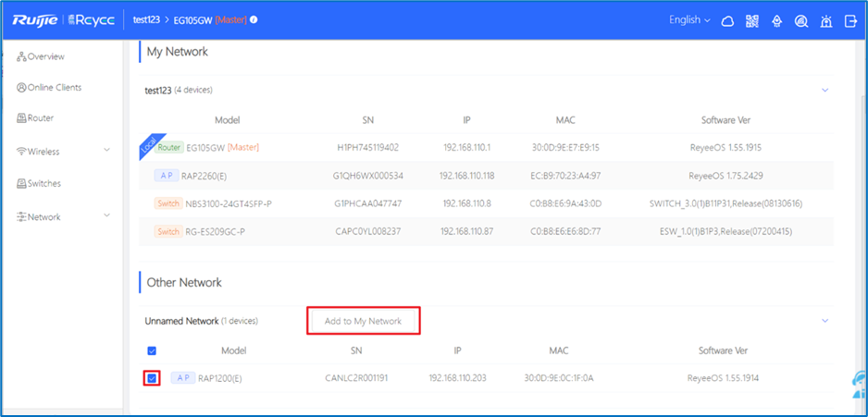Click the Add to My Network button
The image size is (868, 417).
click(x=363, y=321)
